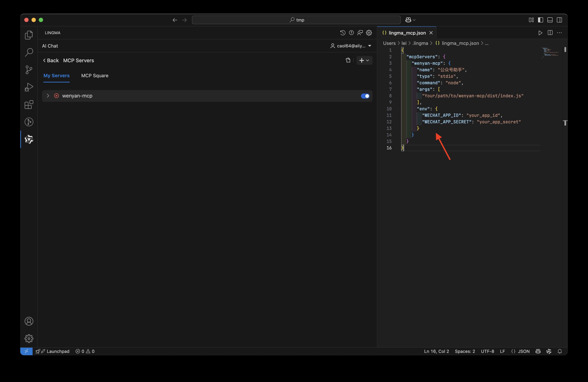Open the Search view in activity bar
Image resolution: width=588 pixels, height=382 pixels.
coord(29,52)
